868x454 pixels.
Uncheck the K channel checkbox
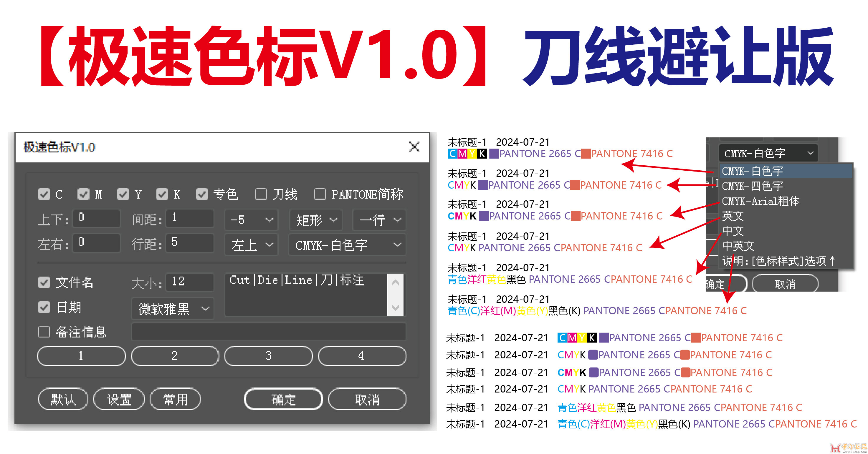click(x=162, y=194)
